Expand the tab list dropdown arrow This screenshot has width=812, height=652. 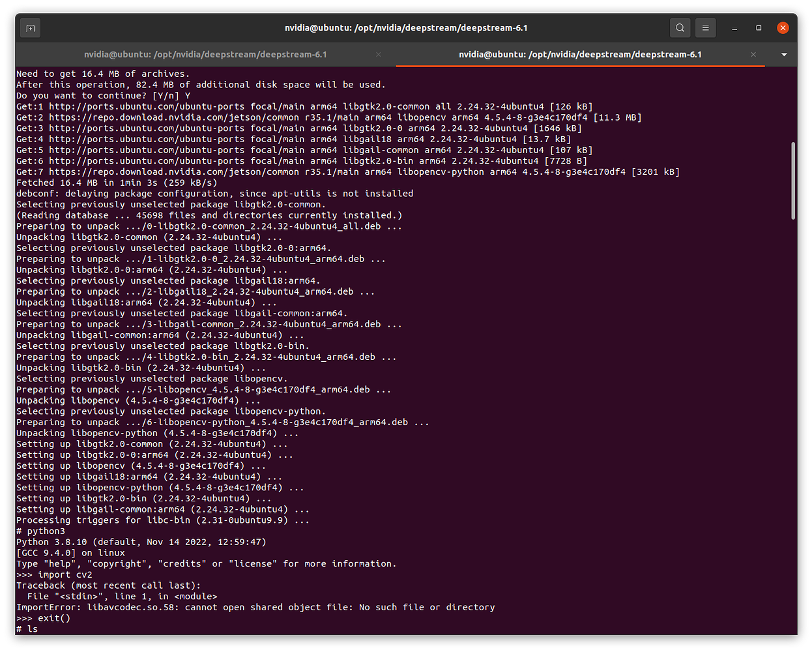(x=784, y=55)
